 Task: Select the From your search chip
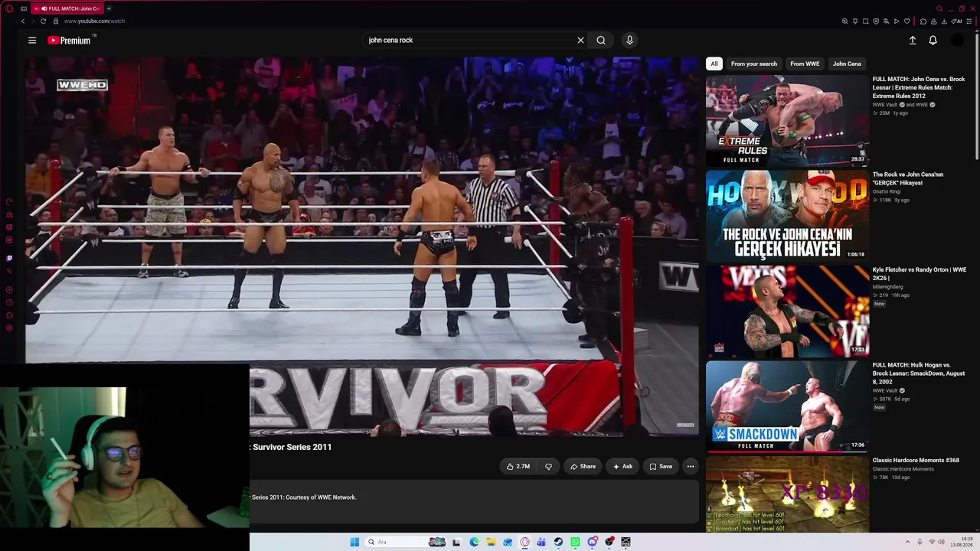pos(754,64)
